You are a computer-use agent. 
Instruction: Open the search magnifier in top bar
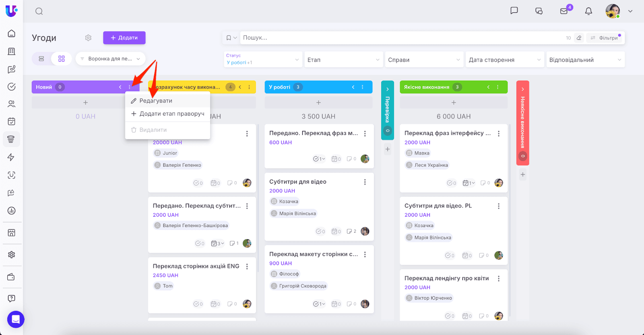39,11
